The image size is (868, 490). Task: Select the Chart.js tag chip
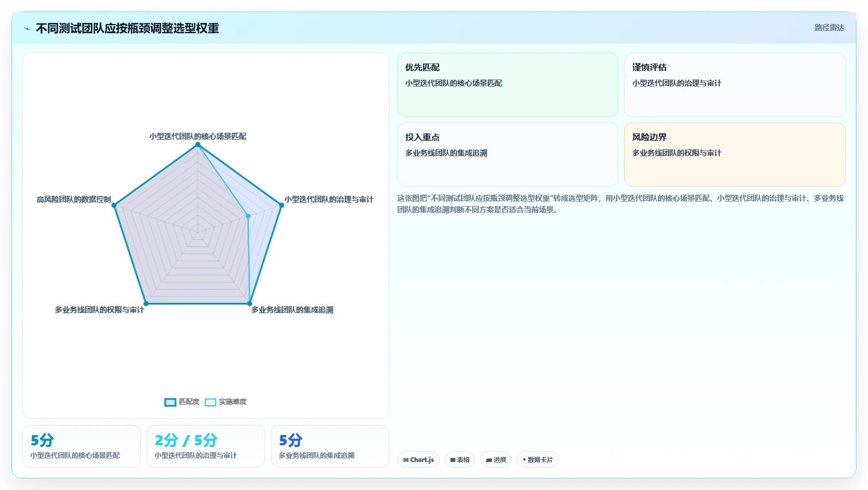(419, 460)
